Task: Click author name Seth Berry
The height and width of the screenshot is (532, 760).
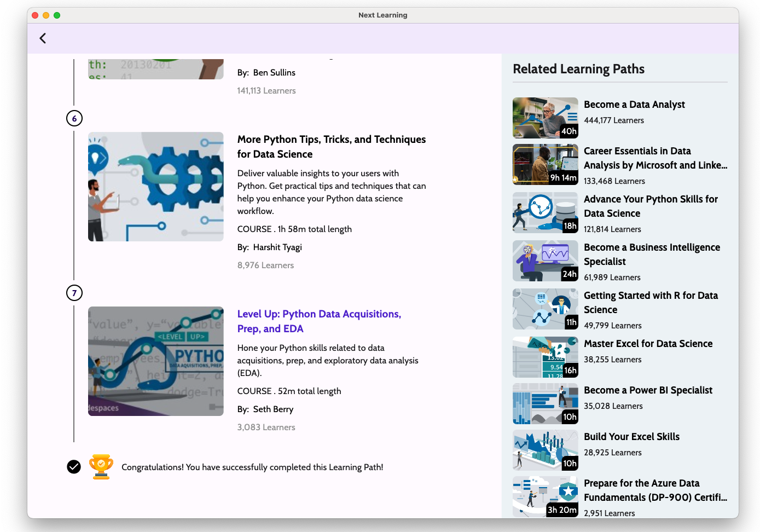Action: point(273,409)
